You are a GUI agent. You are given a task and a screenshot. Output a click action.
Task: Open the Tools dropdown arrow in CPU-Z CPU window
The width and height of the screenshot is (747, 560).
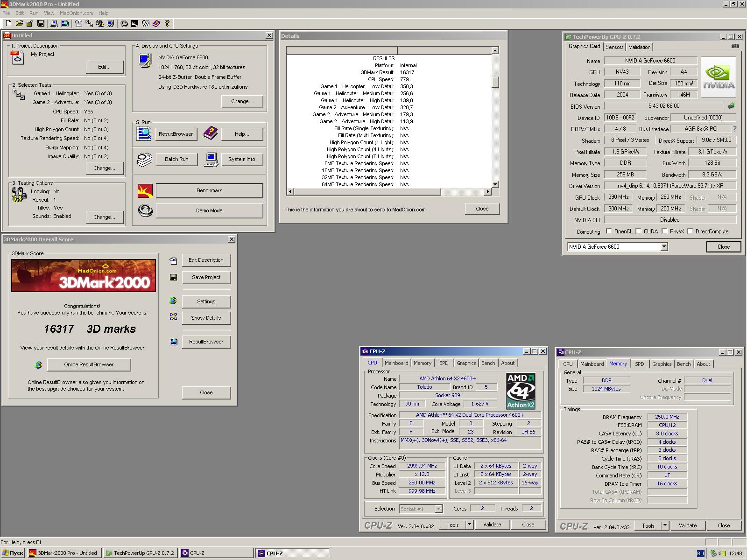pos(469,525)
